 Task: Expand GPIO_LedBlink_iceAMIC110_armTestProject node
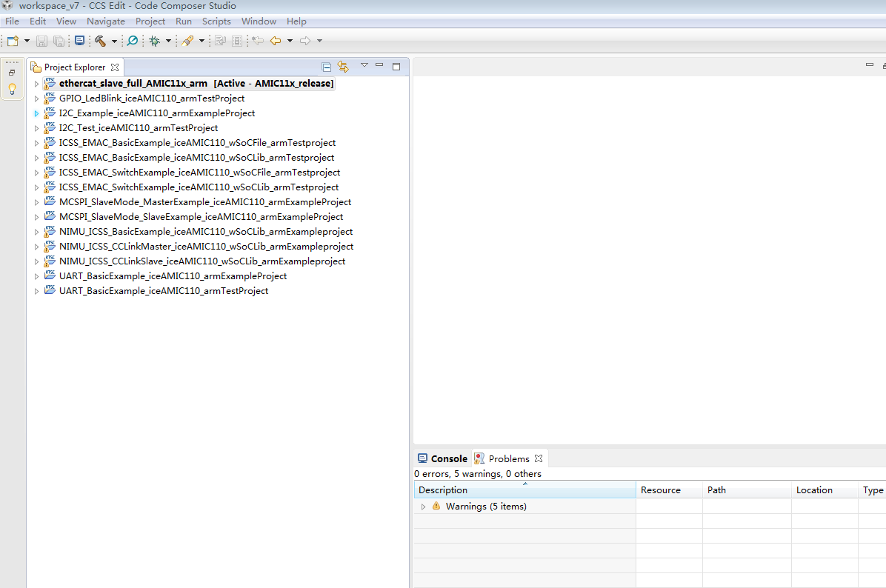pos(36,98)
